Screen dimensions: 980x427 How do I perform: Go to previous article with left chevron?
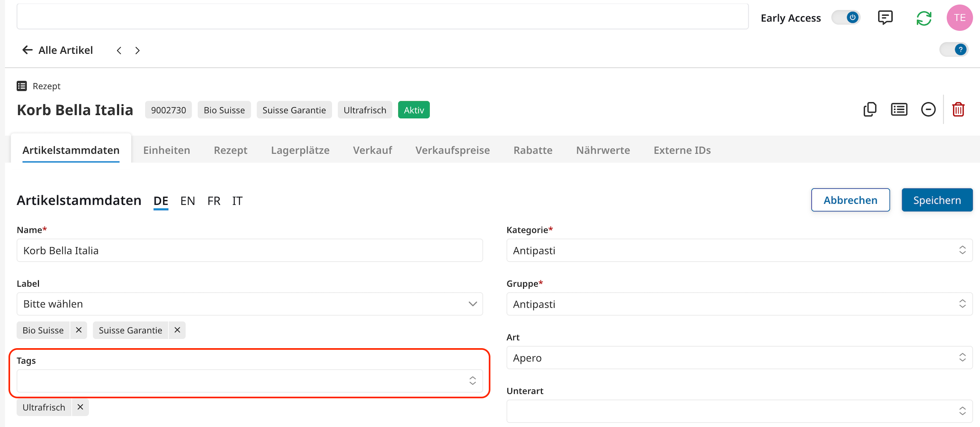click(119, 51)
